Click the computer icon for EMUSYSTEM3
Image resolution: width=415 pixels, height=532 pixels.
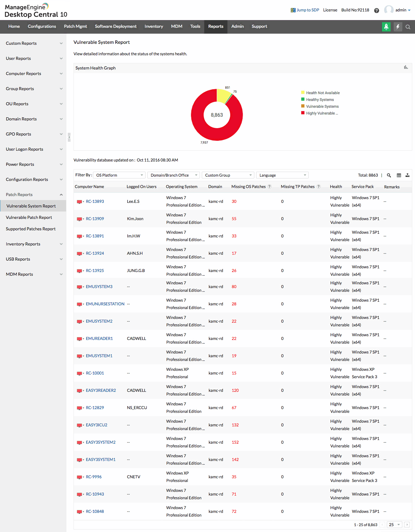coord(79,287)
